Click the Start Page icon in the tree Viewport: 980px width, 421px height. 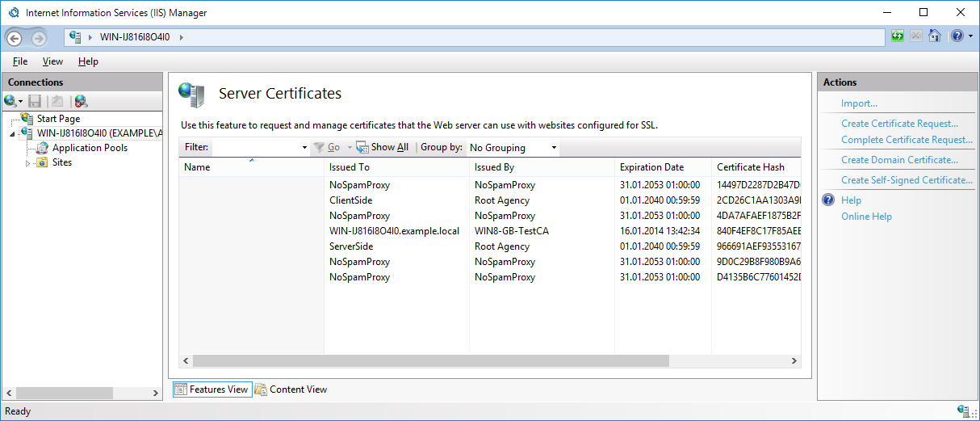tap(28, 119)
